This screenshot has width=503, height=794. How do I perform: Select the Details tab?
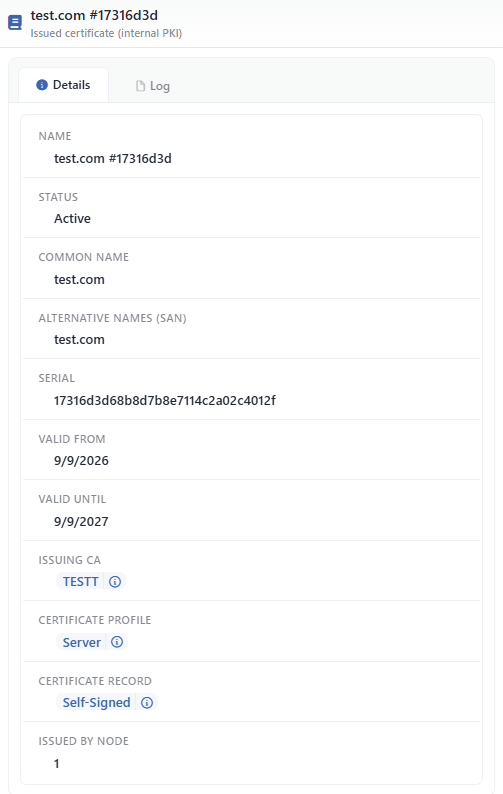tap(63, 85)
